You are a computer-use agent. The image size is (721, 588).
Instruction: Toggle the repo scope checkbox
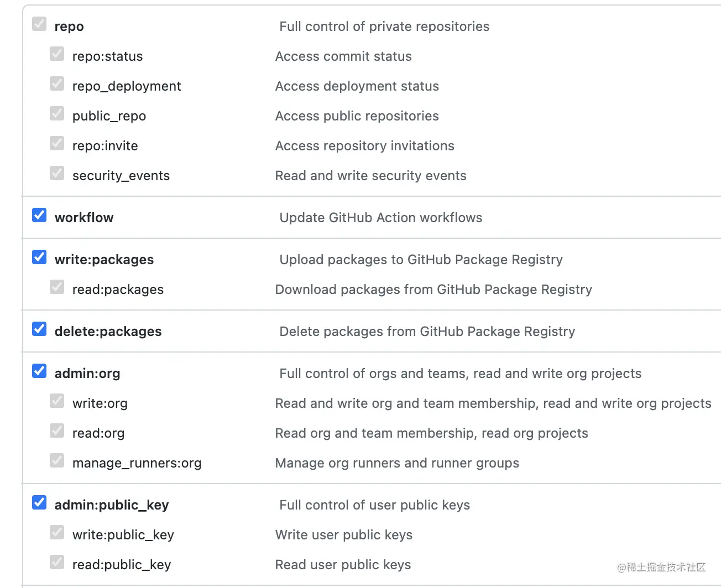coord(39,24)
